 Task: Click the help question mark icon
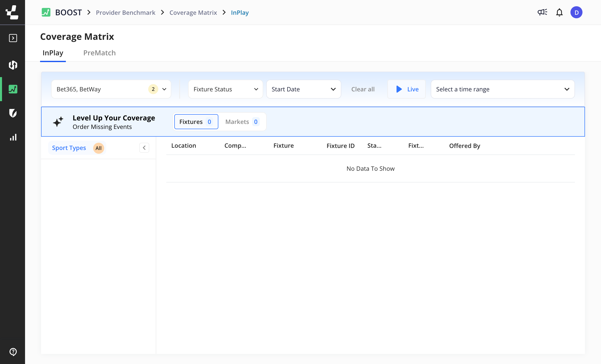click(x=13, y=351)
